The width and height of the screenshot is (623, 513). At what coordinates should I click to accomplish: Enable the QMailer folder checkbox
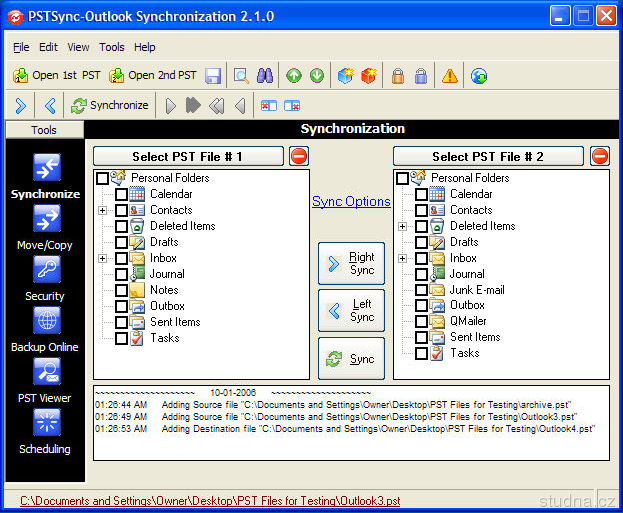pyautogui.click(x=421, y=322)
